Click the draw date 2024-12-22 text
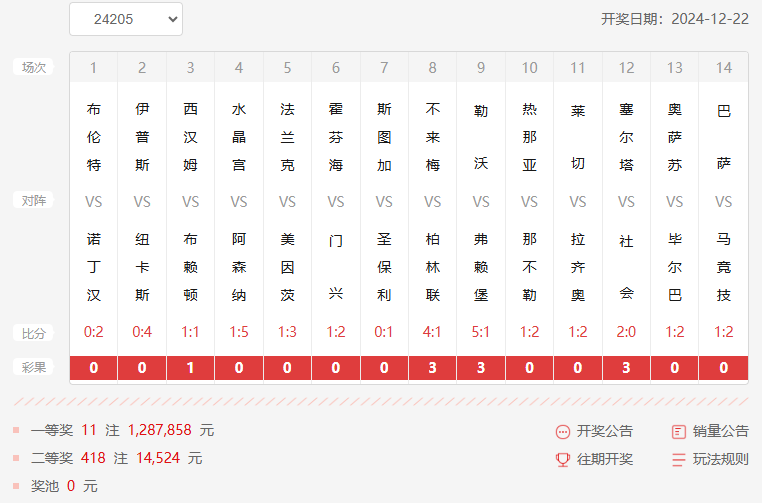 pyautogui.click(x=709, y=19)
